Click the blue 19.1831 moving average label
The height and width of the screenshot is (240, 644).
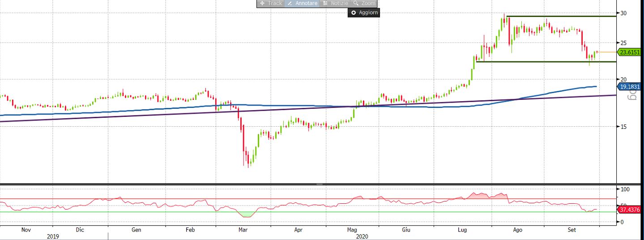coord(631,87)
